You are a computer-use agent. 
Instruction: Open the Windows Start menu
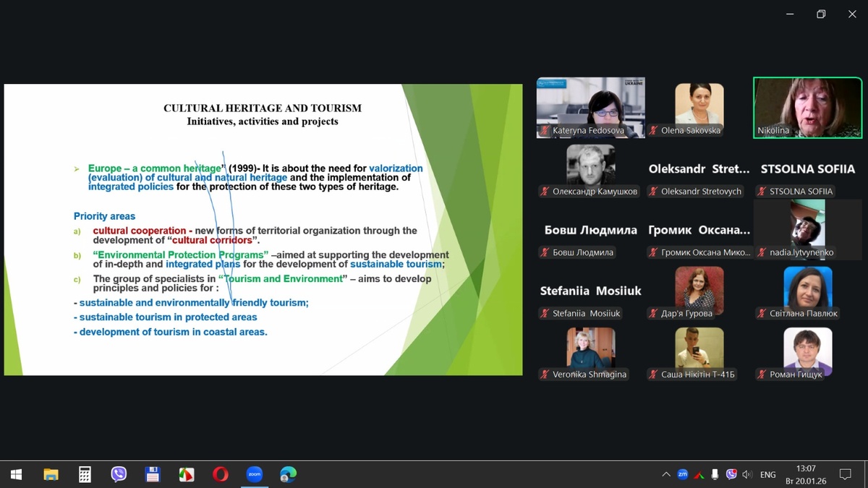tap(16, 474)
